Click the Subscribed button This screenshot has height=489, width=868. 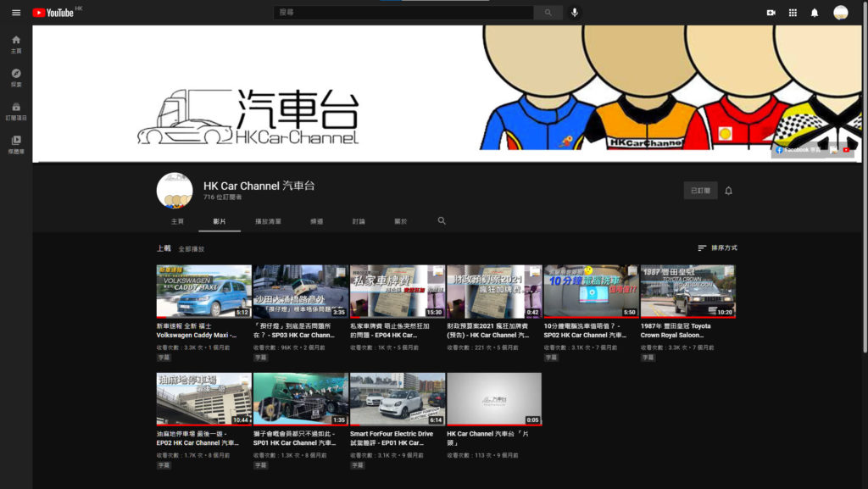(700, 191)
